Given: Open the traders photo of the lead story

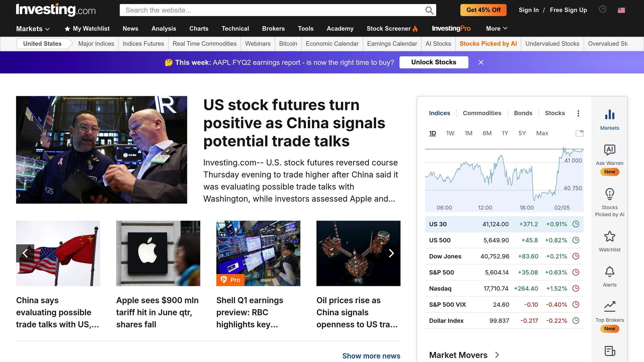Looking at the screenshot, I should point(102,150).
